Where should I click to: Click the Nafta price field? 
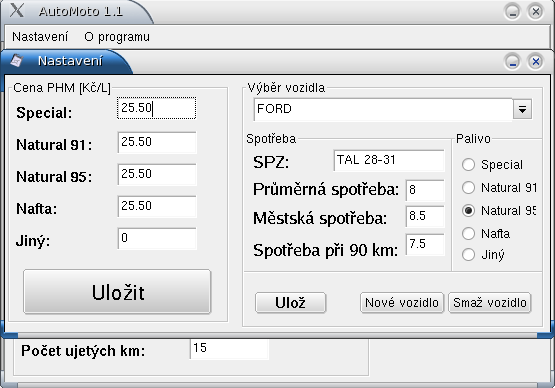click(x=157, y=206)
